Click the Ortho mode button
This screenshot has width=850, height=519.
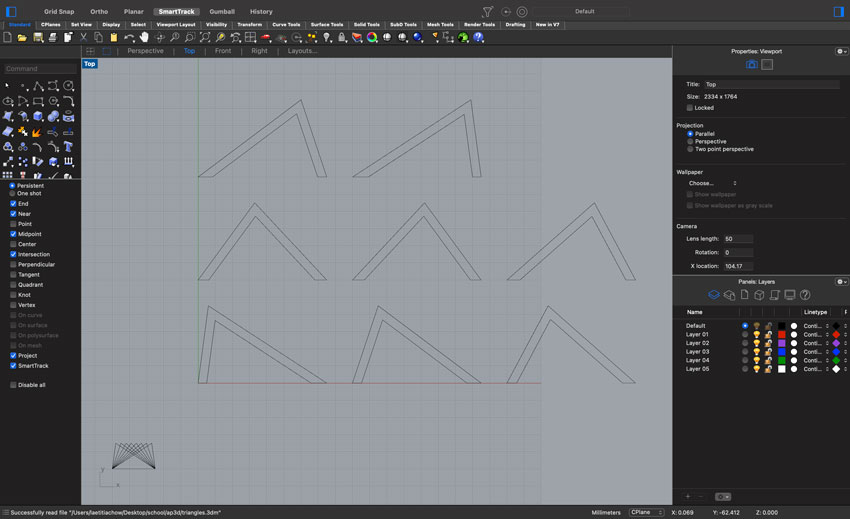click(99, 11)
